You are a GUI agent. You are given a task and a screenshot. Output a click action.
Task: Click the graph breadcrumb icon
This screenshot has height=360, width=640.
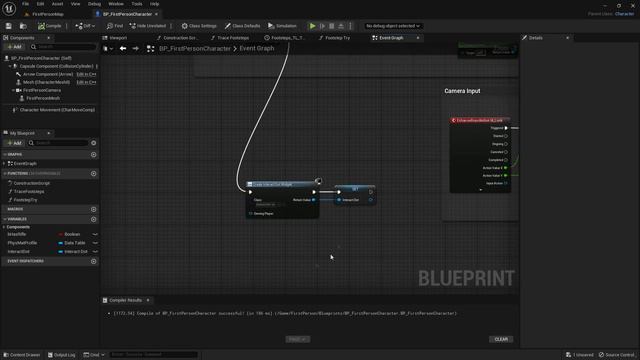pos(151,49)
